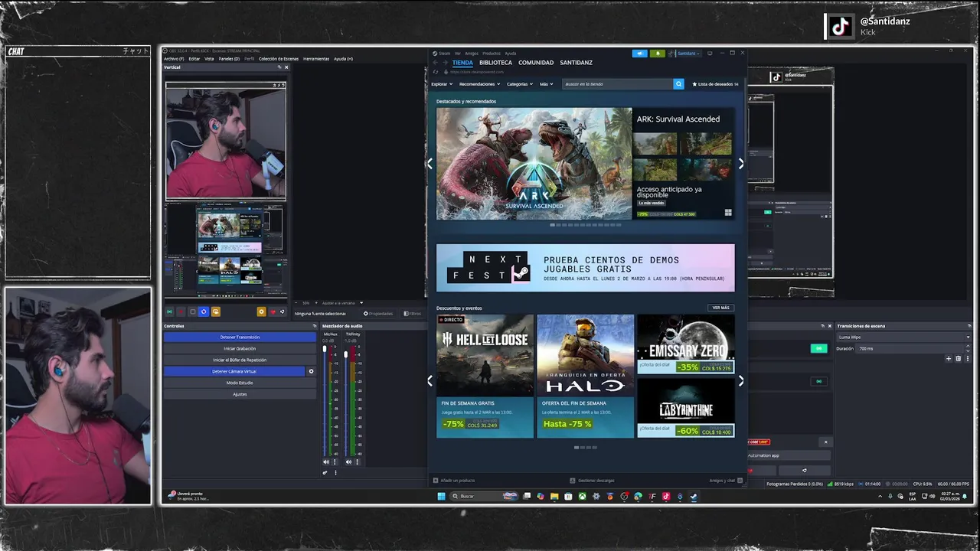
Task: Open the Herramientas menu in OBS
Action: point(316,59)
